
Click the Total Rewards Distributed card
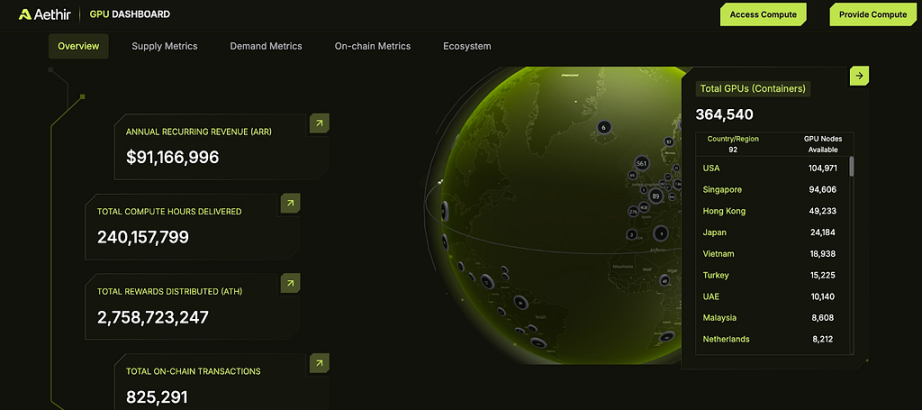(193, 306)
